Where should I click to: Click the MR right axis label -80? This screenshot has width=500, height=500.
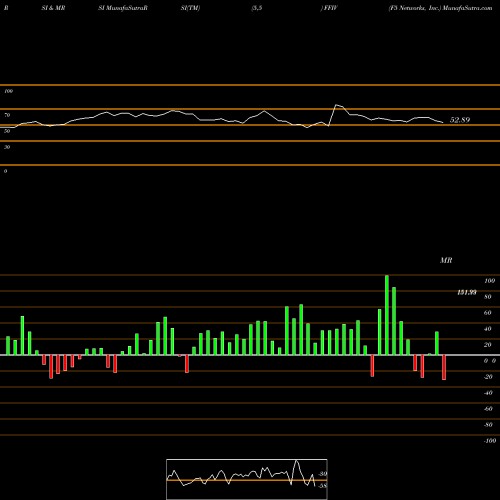pos(488,425)
